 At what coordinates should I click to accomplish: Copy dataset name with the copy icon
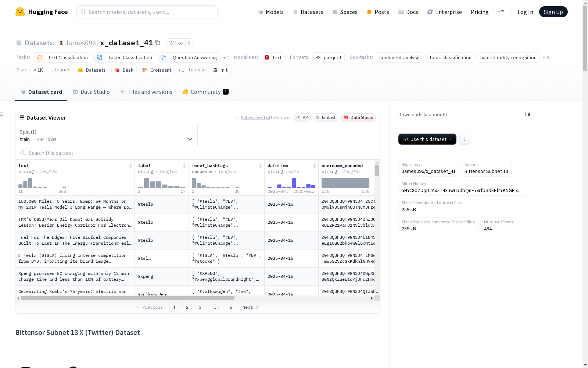[x=158, y=43]
